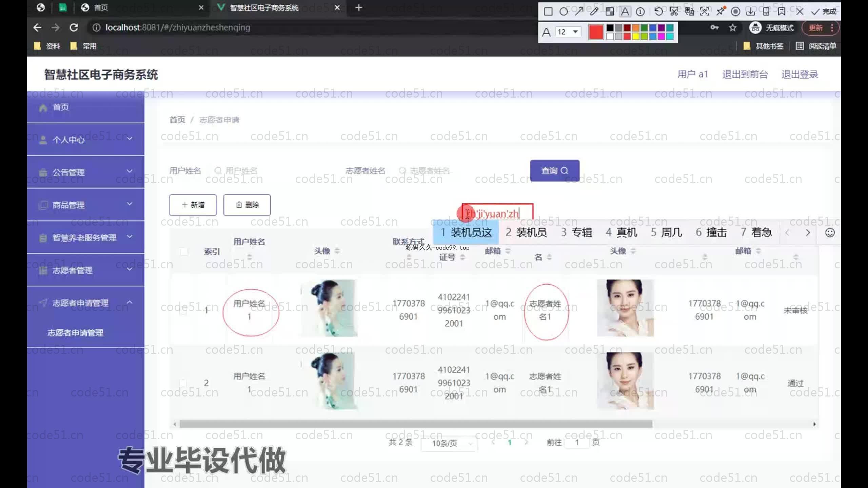The width and height of the screenshot is (868, 488).
Task: Expand the 智慧养老服务管理 sidebar menu
Action: pyautogui.click(x=85, y=237)
